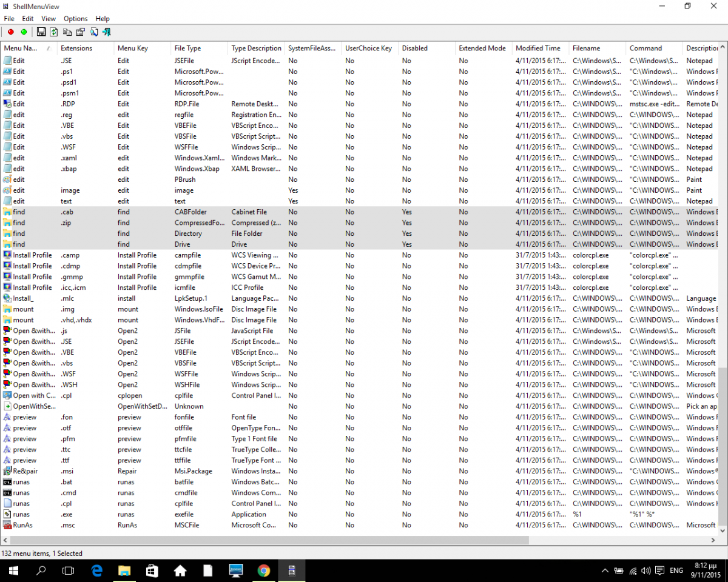Click the Copy Selected Items toolbar icon

click(x=67, y=32)
